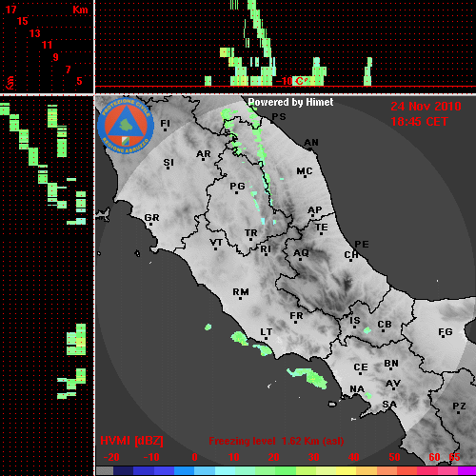476x476 pixels.
Task: Select the SI city marker label
Action: [x=169, y=163]
